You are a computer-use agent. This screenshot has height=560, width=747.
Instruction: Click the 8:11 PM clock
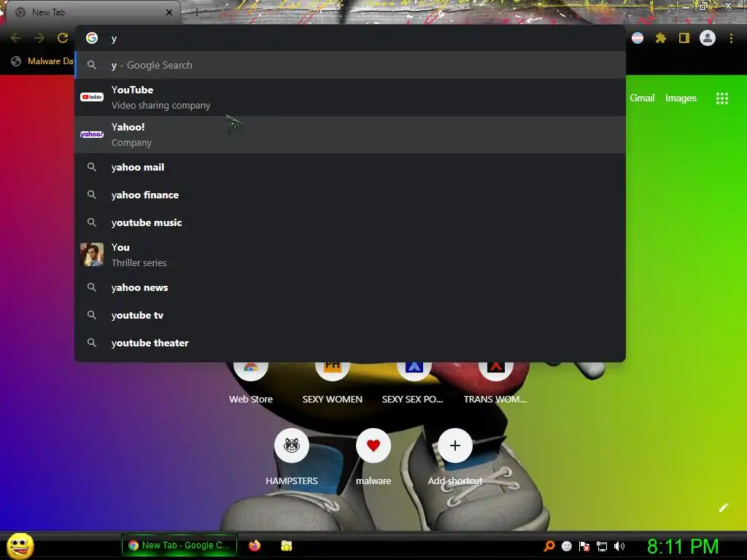(x=683, y=546)
